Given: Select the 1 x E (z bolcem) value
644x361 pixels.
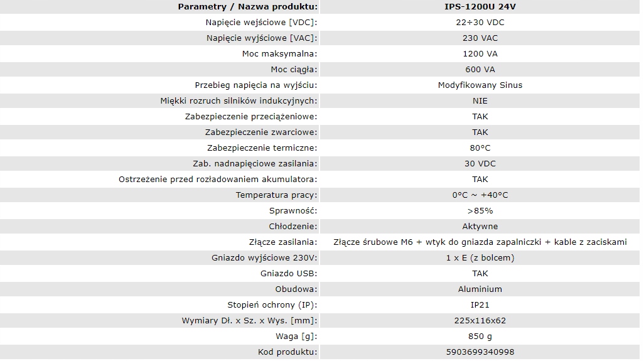Looking at the screenshot, I should [480, 258].
